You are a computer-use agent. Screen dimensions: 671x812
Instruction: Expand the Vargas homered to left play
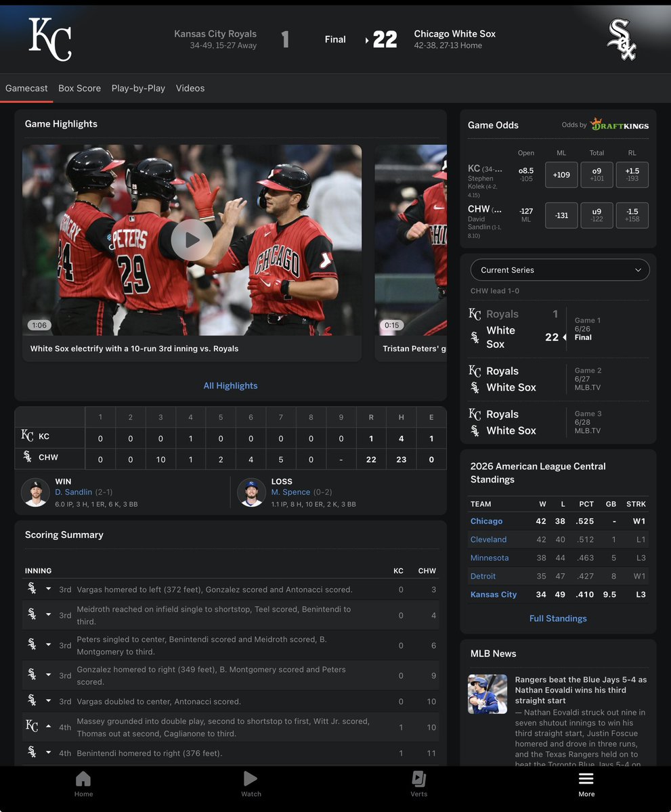click(x=49, y=589)
